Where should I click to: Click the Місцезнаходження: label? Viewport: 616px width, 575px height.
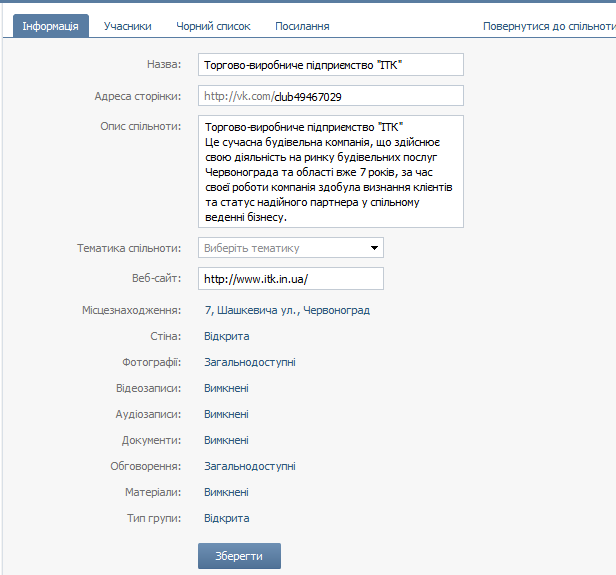tap(132, 310)
